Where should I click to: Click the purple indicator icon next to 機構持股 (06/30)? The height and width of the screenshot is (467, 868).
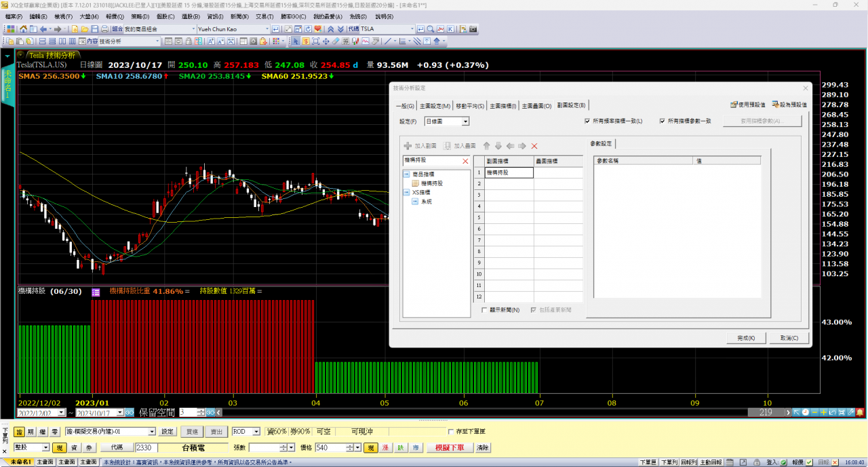click(96, 292)
